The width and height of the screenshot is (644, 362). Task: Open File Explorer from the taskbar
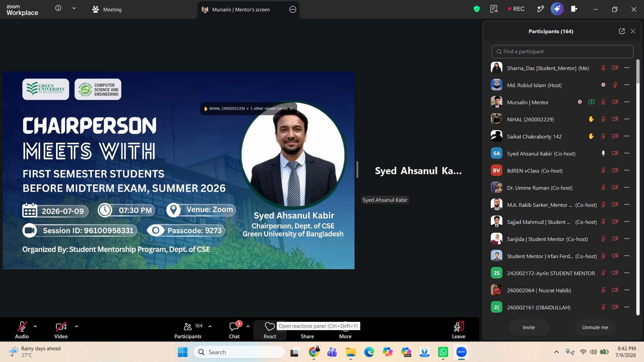click(x=351, y=352)
